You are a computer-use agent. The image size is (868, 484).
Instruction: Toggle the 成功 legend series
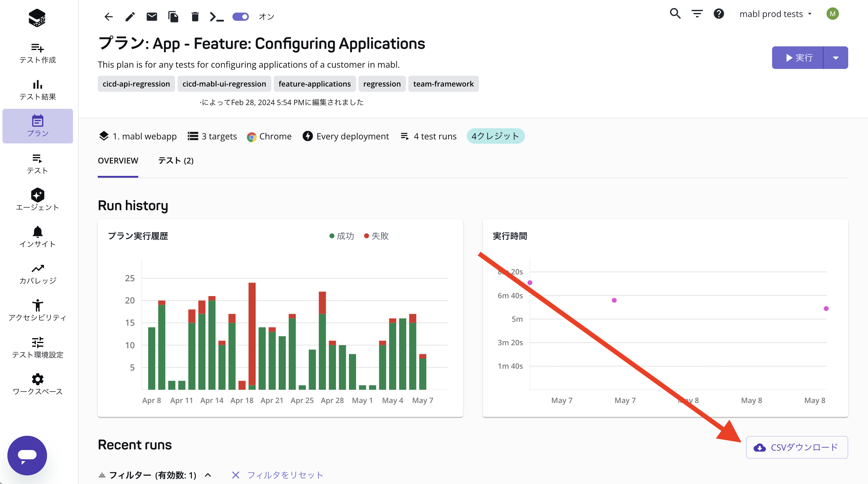click(341, 236)
